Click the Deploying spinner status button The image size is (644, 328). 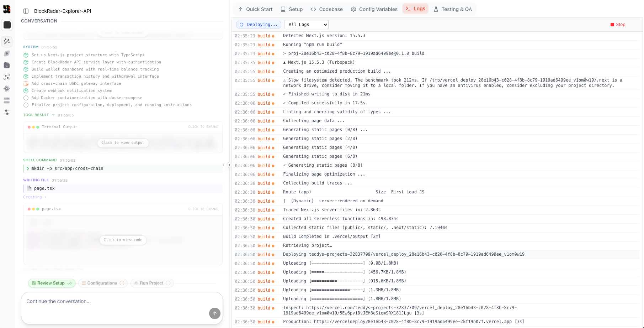[259, 25]
